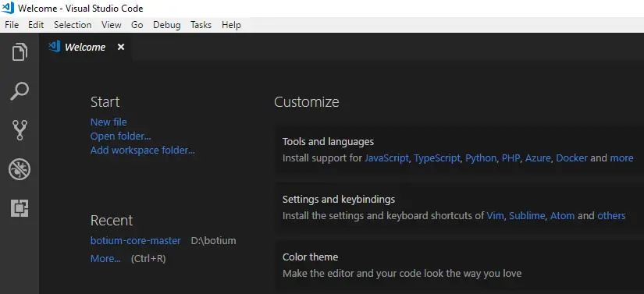644x294 pixels.
Task: Install Atom keybindings link
Action: point(562,216)
